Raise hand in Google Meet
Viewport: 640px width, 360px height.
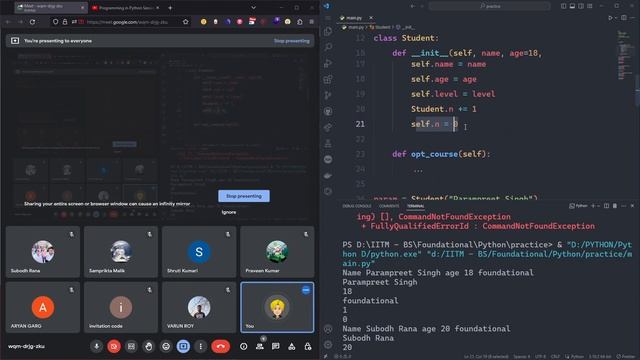click(x=149, y=347)
